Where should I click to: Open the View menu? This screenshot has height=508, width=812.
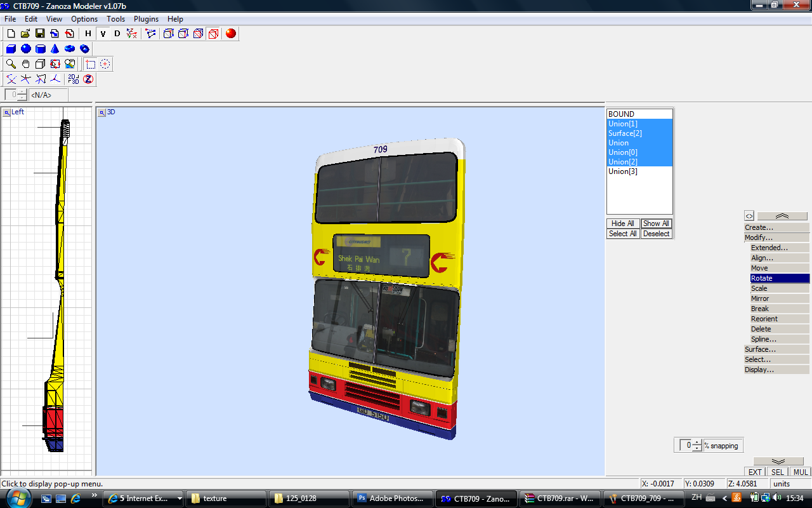pyautogui.click(x=54, y=19)
